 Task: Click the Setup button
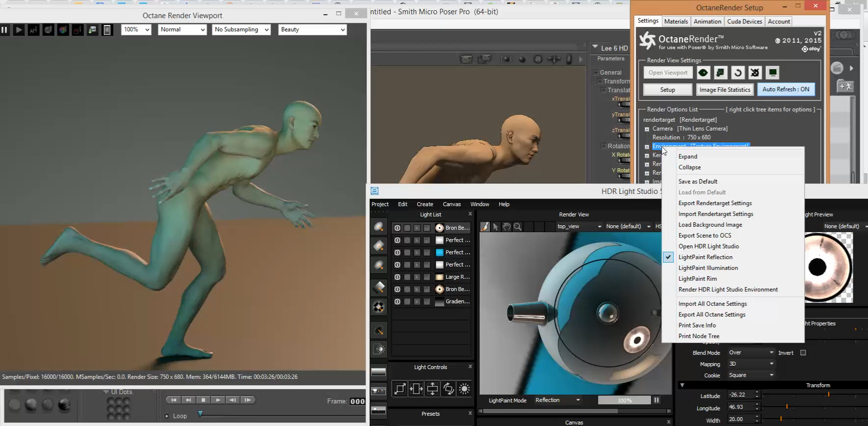coord(667,89)
